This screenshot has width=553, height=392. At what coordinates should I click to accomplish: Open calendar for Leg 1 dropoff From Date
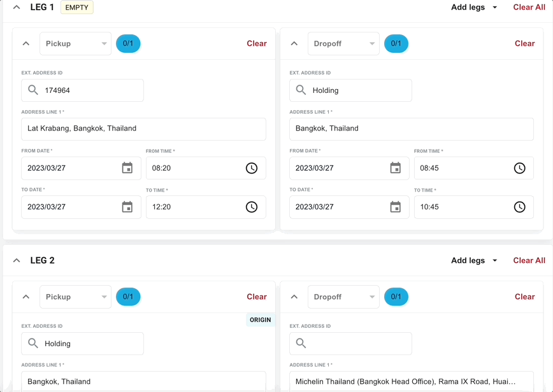click(396, 168)
